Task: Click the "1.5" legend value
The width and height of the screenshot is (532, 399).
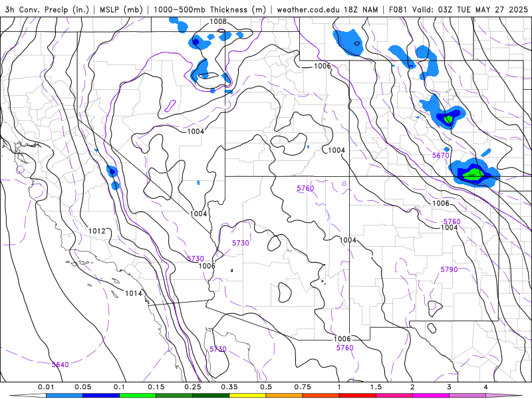Action: point(376,387)
